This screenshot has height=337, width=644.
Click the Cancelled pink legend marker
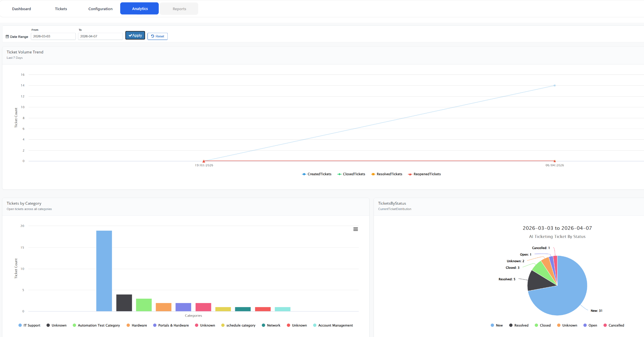tap(605, 325)
